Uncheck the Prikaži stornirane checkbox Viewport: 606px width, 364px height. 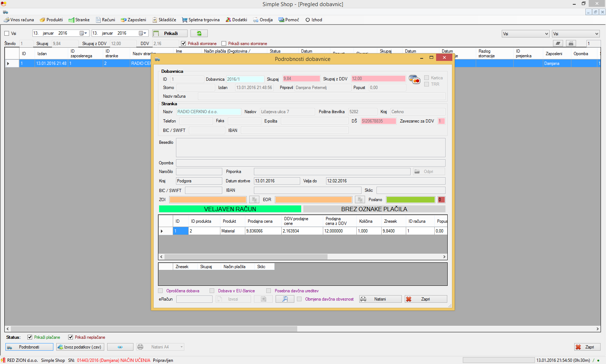point(184,44)
